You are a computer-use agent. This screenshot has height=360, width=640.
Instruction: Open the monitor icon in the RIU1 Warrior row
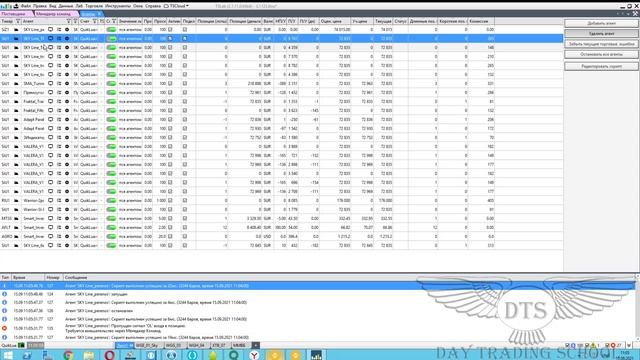[x=51, y=201]
